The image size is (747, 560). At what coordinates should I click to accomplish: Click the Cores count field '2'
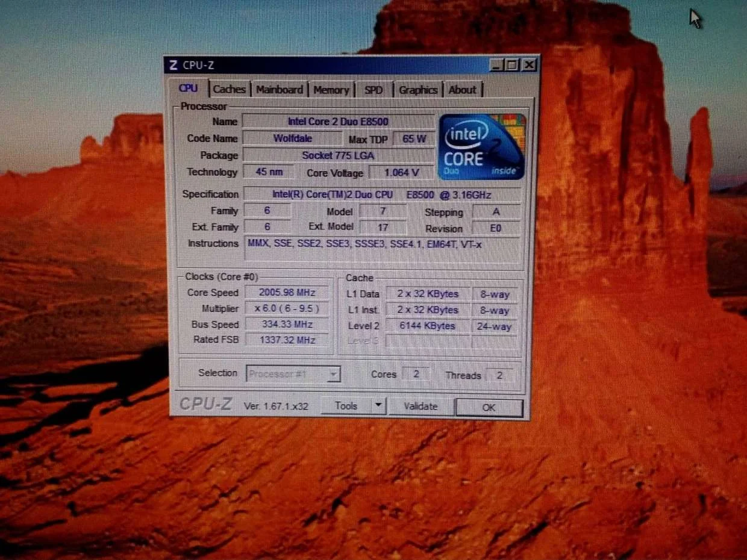(x=416, y=374)
